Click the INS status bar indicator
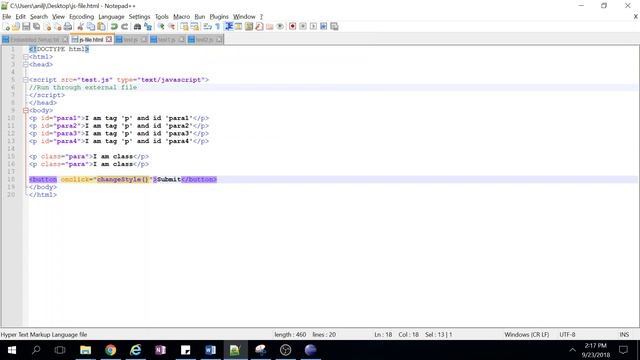640x360 pixels. click(x=624, y=335)
